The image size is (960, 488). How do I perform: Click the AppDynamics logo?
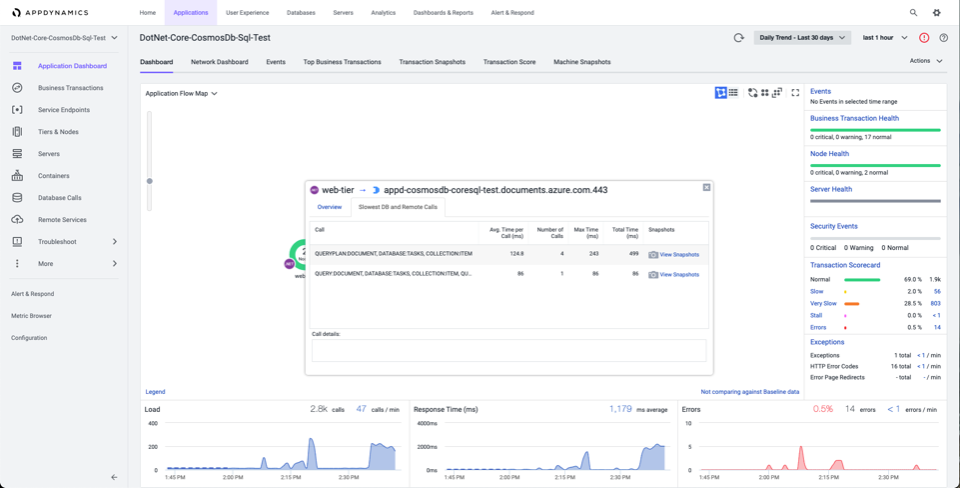pos(50,12)
